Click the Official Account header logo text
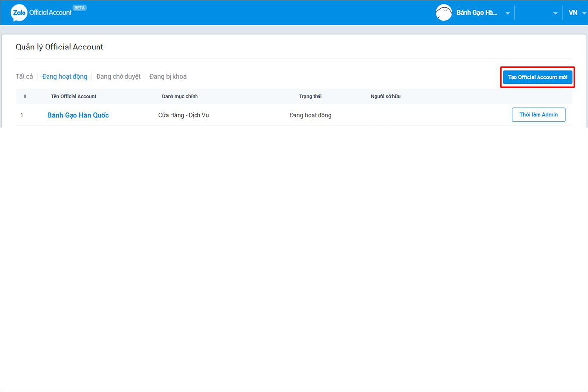Viewport: 588px width, 392px height. (x=50, y=13)
